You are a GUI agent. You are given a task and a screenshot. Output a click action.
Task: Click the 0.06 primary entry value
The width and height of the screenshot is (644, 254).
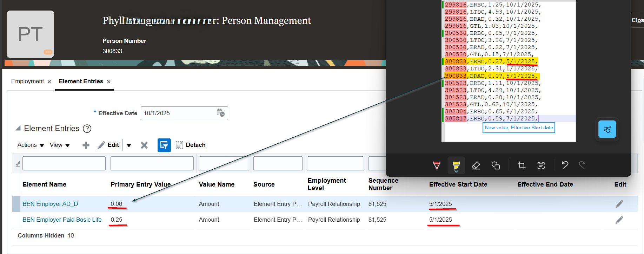pos(117,204)
